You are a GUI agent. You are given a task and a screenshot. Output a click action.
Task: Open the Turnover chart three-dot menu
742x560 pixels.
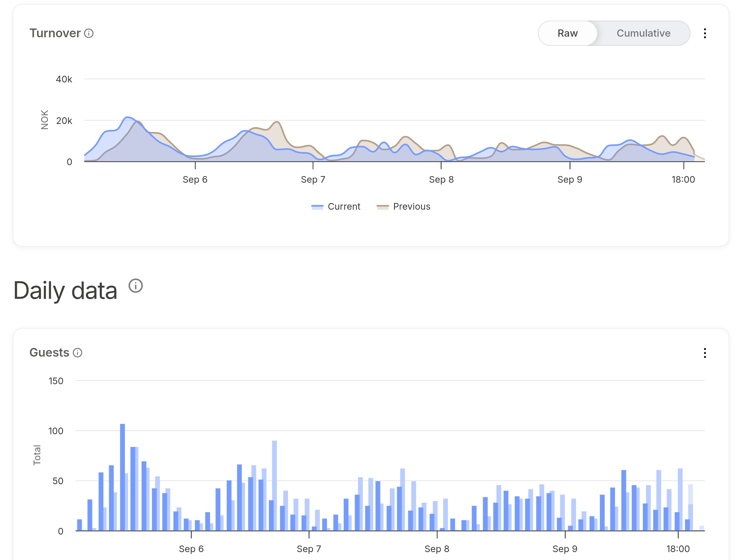705,33
